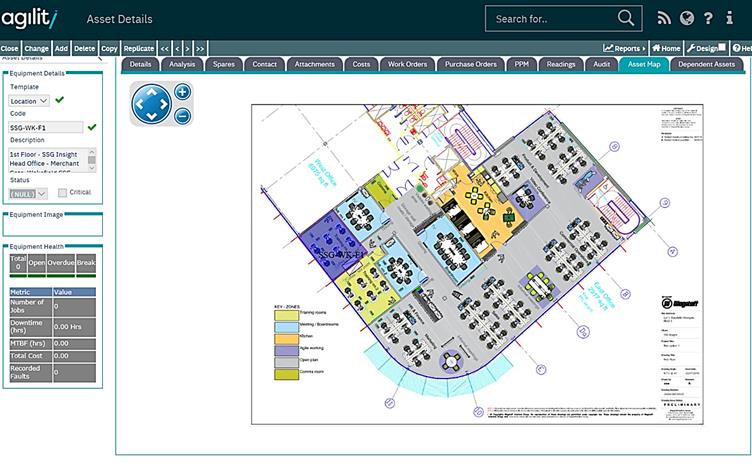
Task: Click the Code input field
Action: (46, 127)
